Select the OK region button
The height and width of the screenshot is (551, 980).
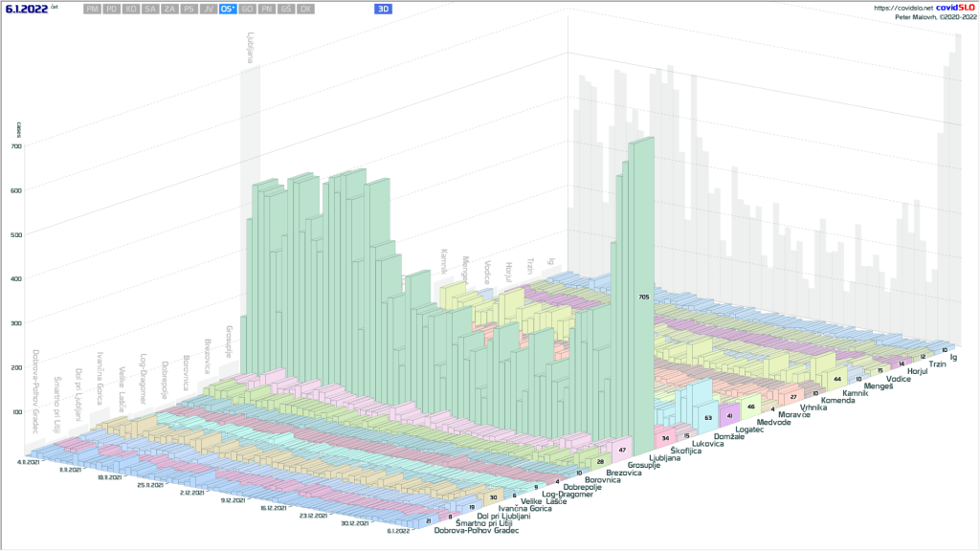305,9
